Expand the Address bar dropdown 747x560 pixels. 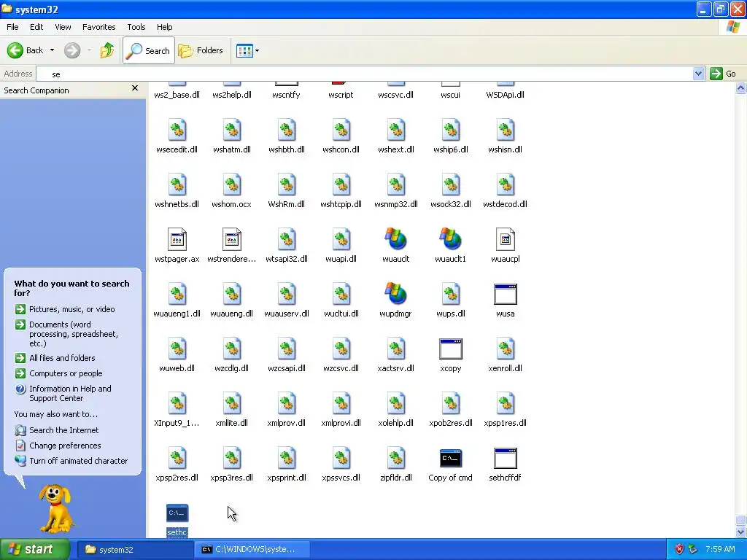click(x=698, y=74)
